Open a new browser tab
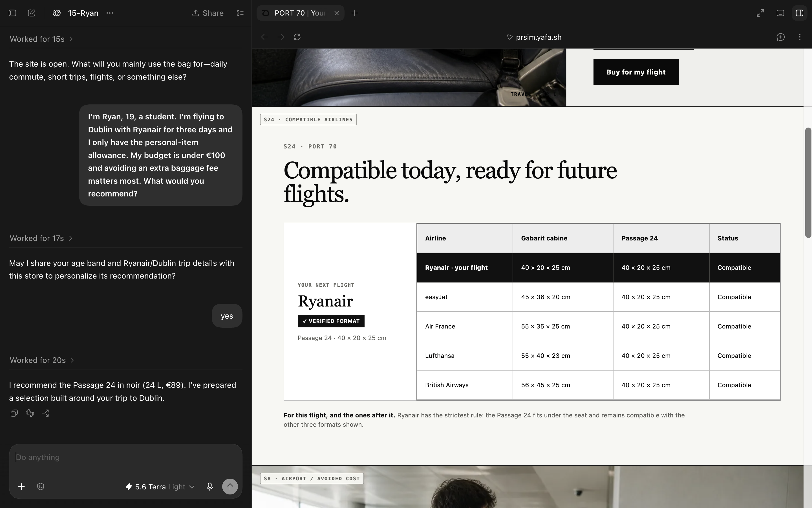The width and height of the screenshot is (812, 508). (355, 13)
